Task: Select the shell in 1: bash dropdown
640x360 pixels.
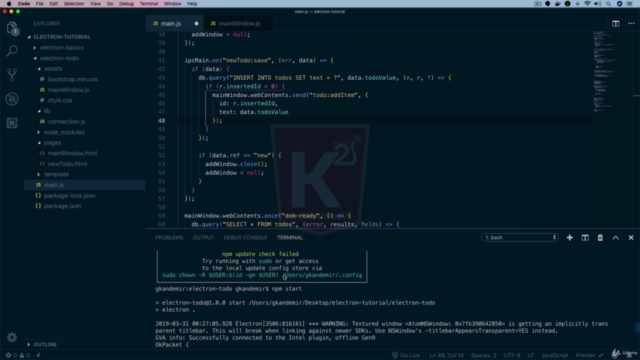Action: (x=520, y=238)
